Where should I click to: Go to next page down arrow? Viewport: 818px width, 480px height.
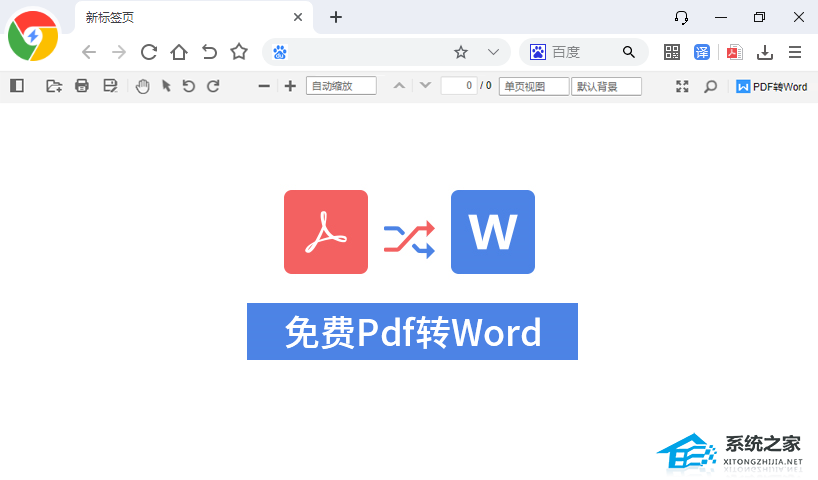(425, 85)
